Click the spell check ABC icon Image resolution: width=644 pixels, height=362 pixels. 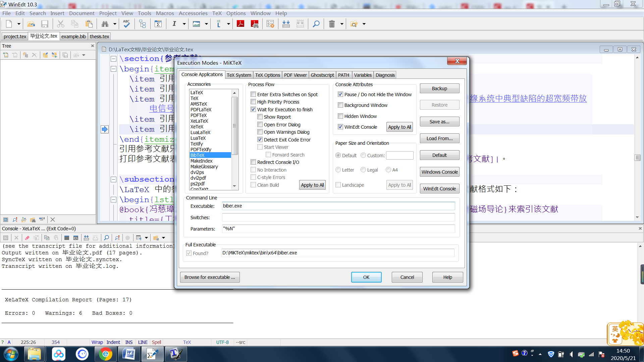[126, 24]
